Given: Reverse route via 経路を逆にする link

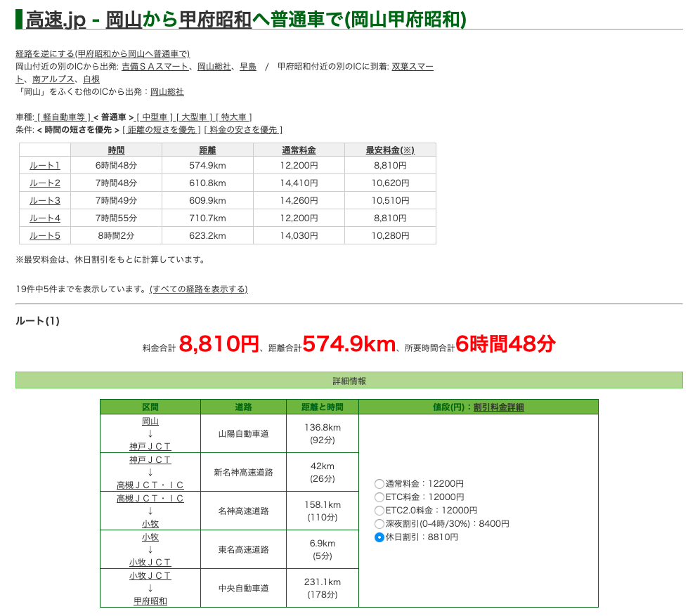Looking at the screenshot, I should tap(103, 53).
